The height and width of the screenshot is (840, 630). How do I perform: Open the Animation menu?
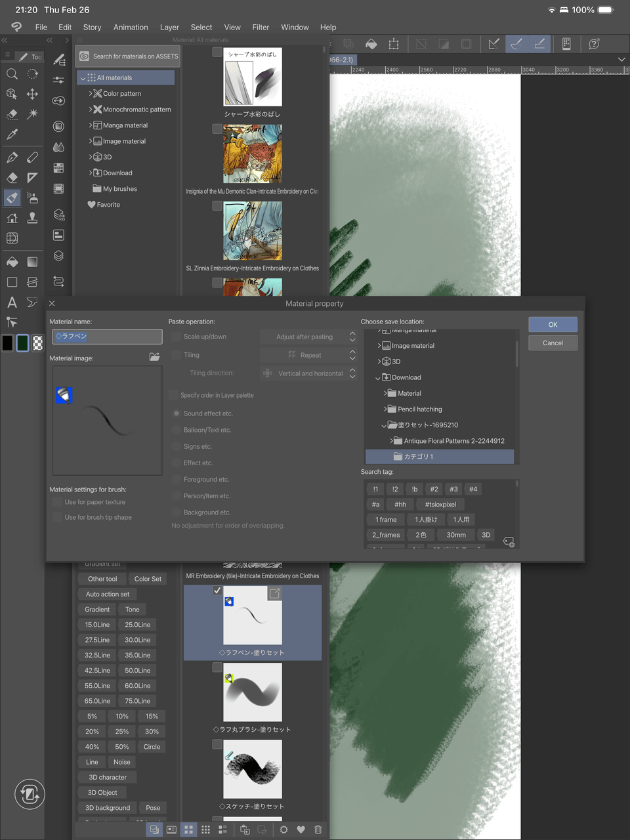tap(131, 27)
